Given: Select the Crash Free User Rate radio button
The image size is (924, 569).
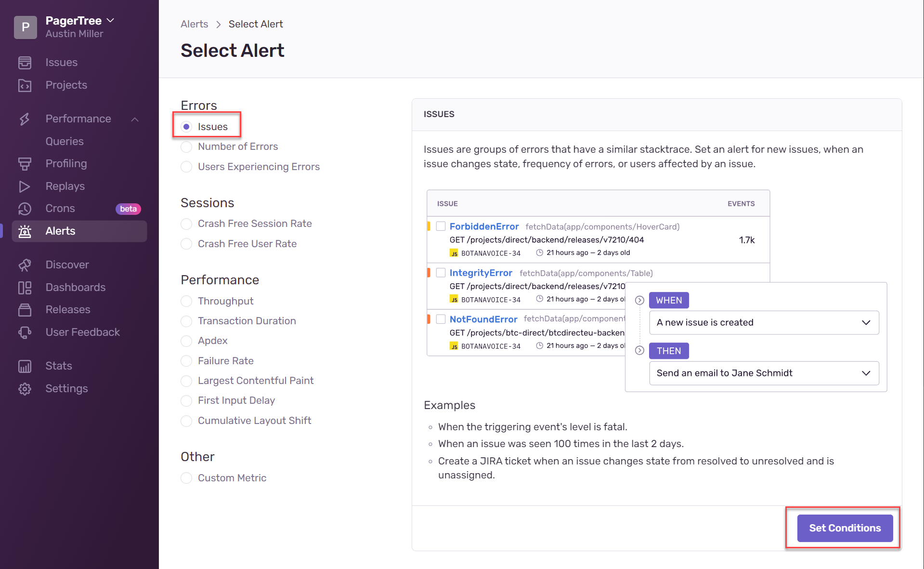Looking at the screenshot, I should tap(186, 244).
